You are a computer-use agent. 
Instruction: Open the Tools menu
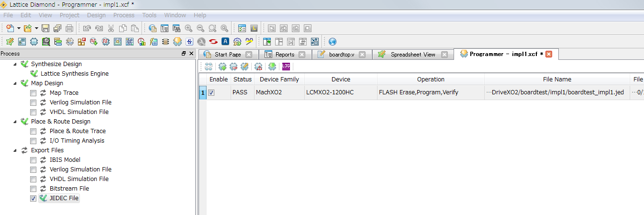coord(149,15)
